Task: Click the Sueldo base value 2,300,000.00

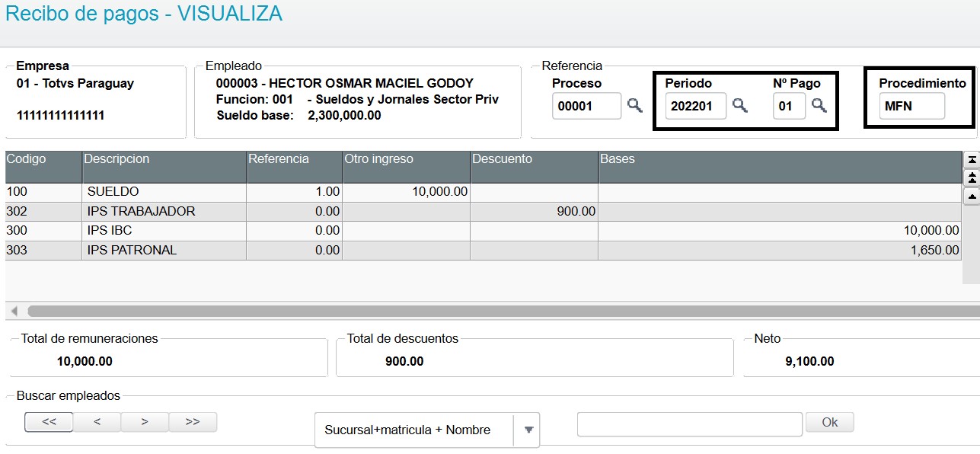Action: 344,116
